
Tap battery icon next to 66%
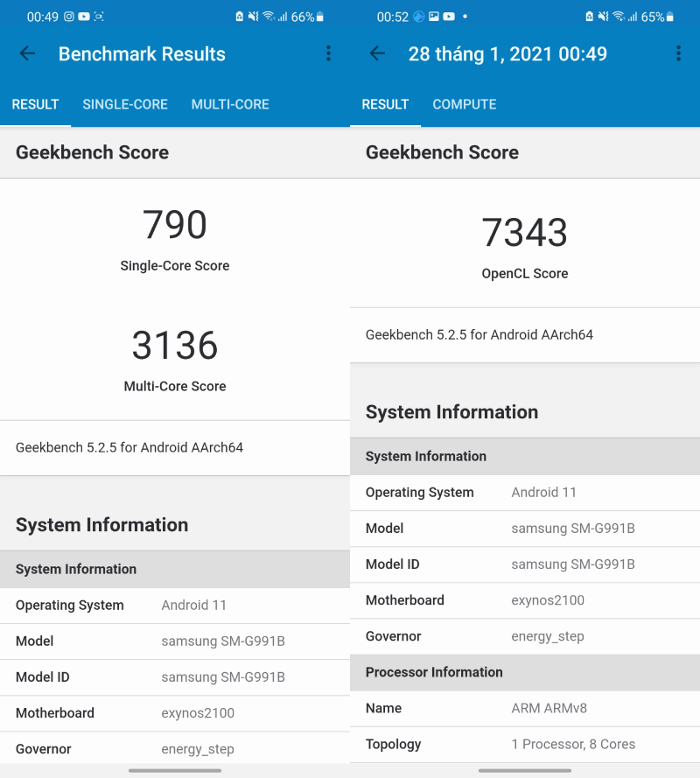[320, 17]
